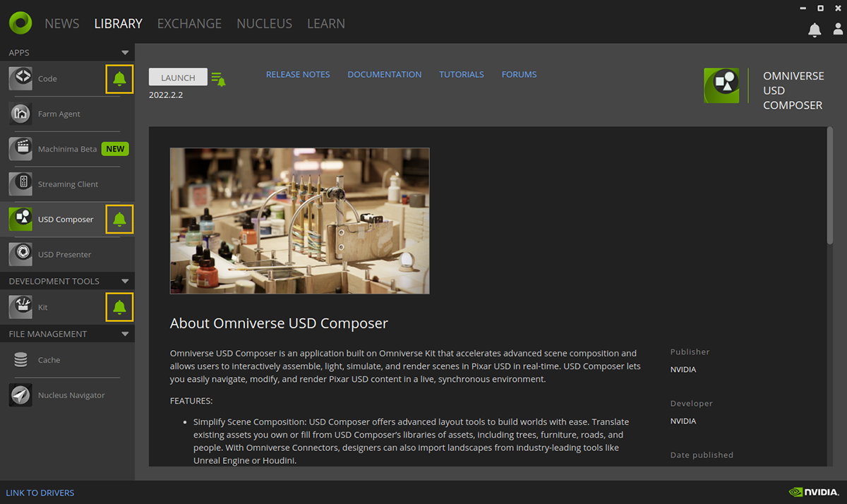
Task: Open the user account icon
Action: point(838,30)
